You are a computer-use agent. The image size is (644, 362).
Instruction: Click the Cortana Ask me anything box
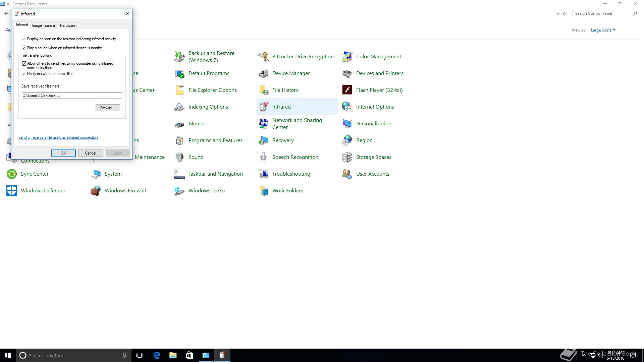(x=73, y=355)
